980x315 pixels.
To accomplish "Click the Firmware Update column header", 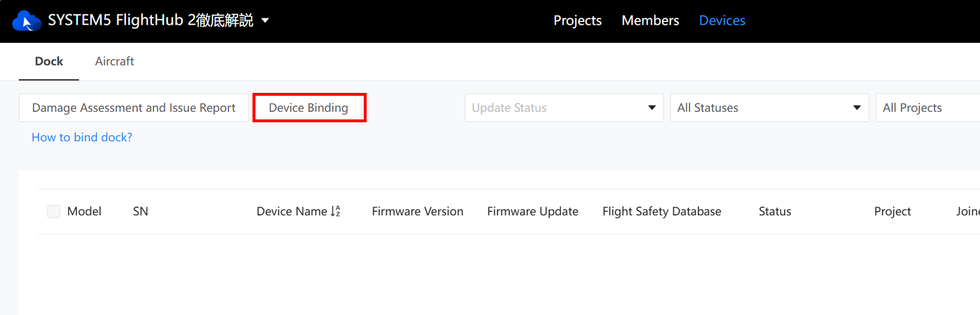I will 533,212.
